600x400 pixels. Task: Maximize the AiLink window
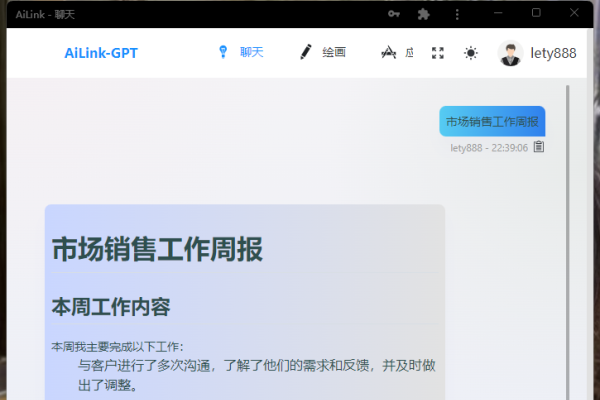[536, 13]
